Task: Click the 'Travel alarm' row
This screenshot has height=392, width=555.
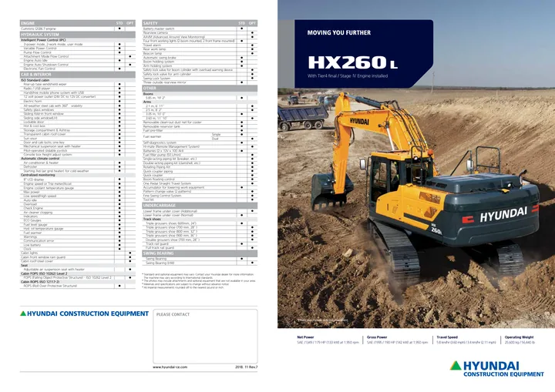Action: coord(200,45)
